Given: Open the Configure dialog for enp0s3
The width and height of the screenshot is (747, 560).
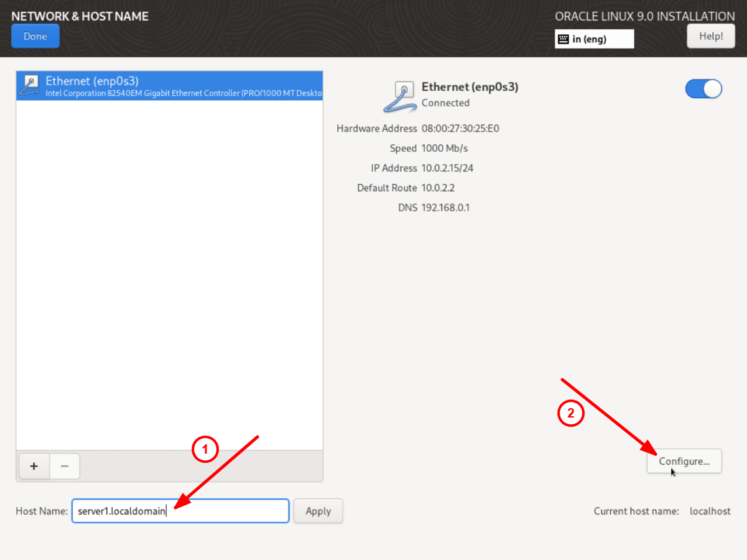Looking at the screenshot, I should point(684,461).
